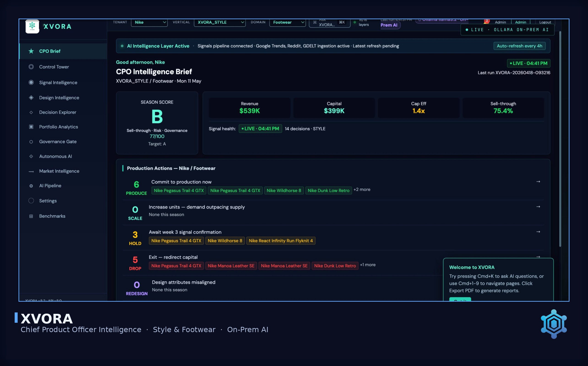This screenshot has width=588, height=366.
Task: Click the Benchmarks grid icon
Action: click(x=31, y=216)
